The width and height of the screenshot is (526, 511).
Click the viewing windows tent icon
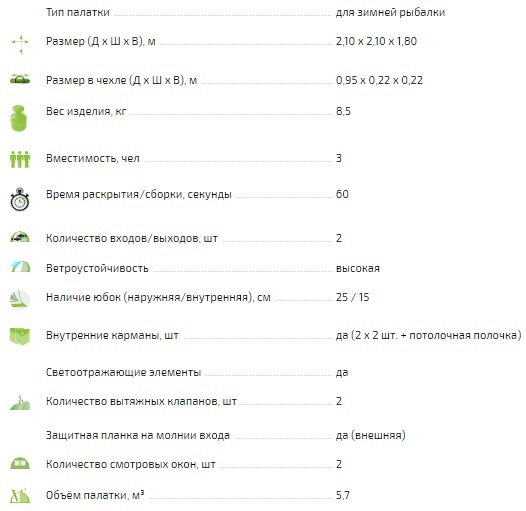(20, 463)
